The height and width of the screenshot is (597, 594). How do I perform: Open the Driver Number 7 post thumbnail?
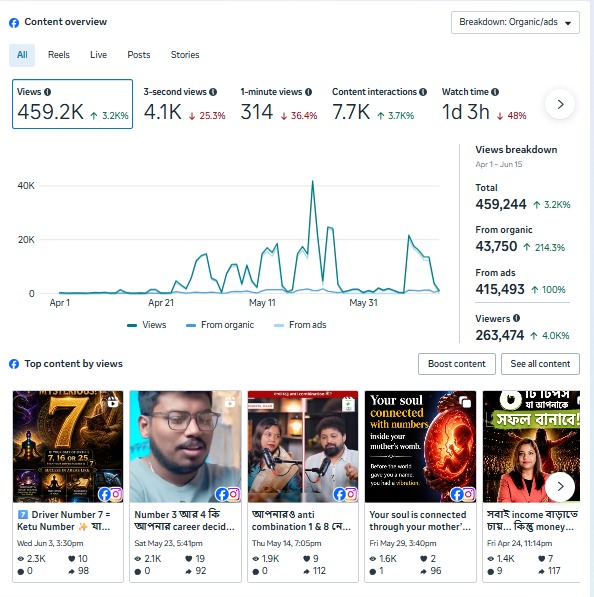68,447
